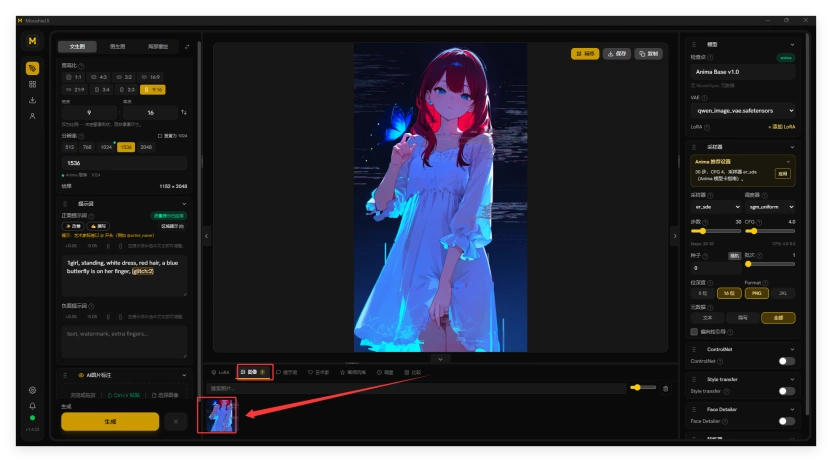The image size is (832, 462).
Task: Open the sgm_uniform scheduler dropdown
Action: pos(770,207)
